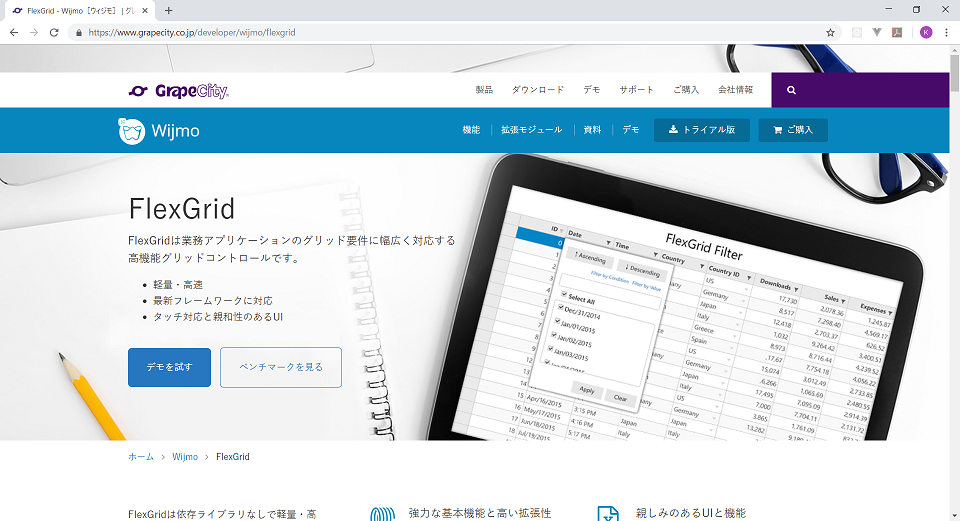
Task: Go back with the browser back arrow
Action: (x=14, y=32)
